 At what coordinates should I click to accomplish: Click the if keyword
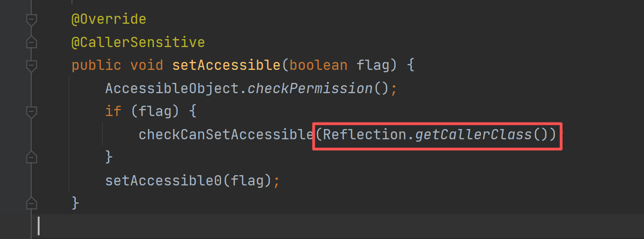click(113, 111)
